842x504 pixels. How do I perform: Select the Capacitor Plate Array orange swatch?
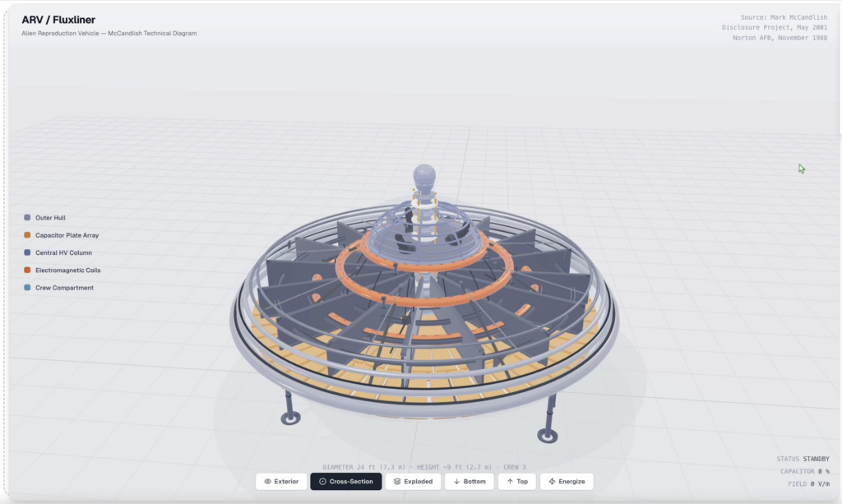coord(27,235)
